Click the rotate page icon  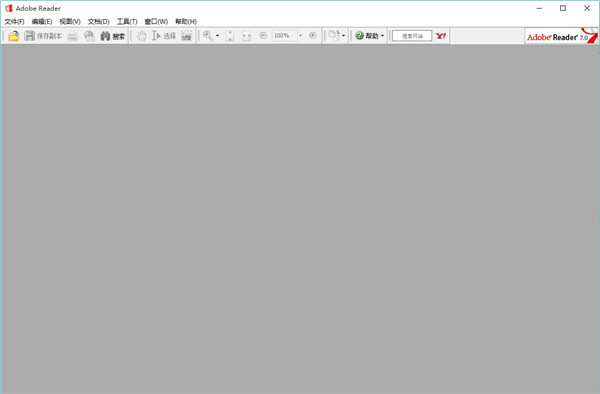tap(334, 36)
